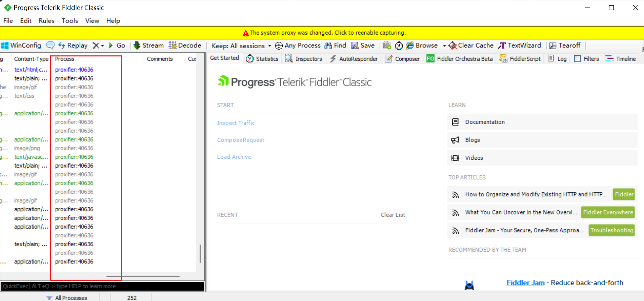Open the Edit menu
644x301 pixels.
[x=26, y=21]
